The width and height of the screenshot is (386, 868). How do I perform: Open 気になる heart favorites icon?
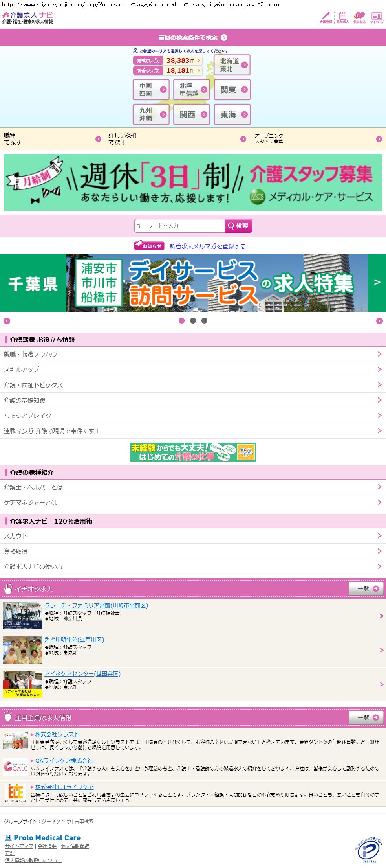[359, 17]
